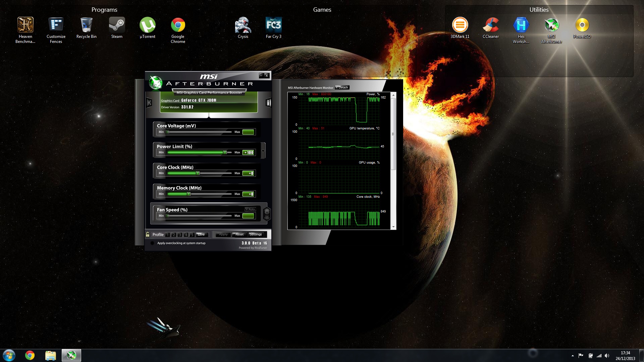The height and width of the screenshot is (362, 644).
Task: Click driver version '331.82' text
Action: [187, 107]
